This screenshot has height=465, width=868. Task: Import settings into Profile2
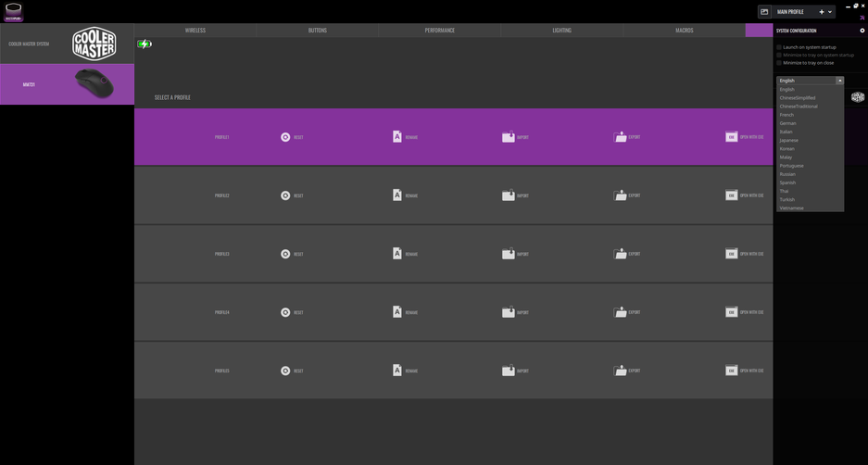pos(509,195)
